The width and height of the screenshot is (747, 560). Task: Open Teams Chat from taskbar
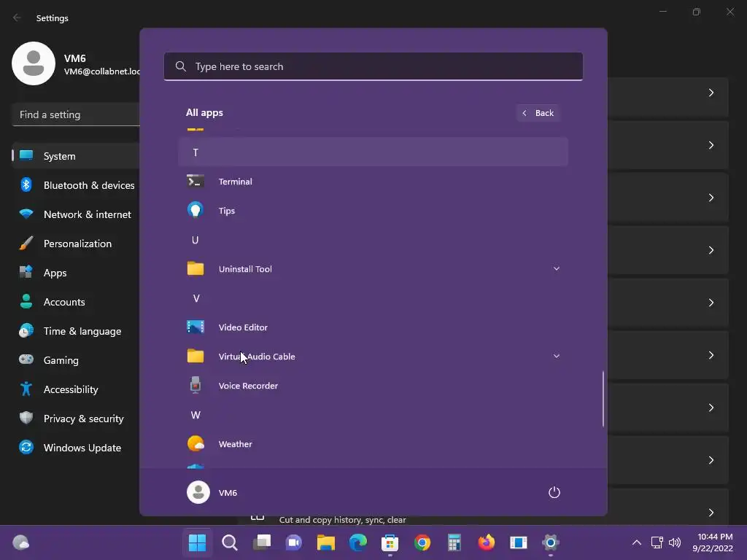293,542
